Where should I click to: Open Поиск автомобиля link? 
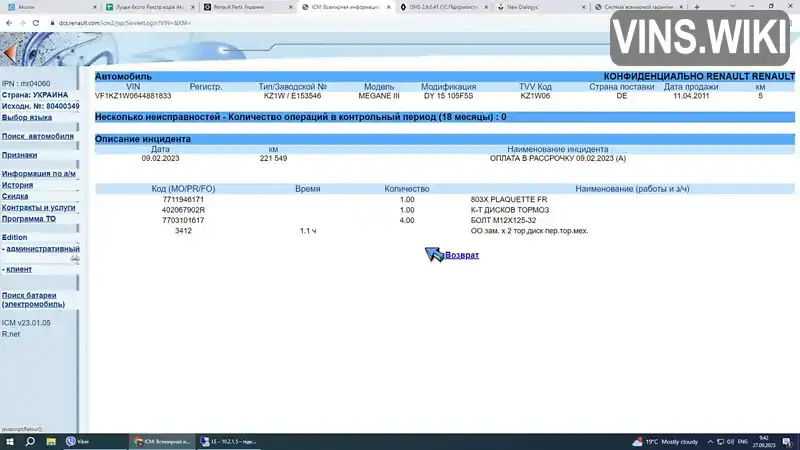[38, 136]
